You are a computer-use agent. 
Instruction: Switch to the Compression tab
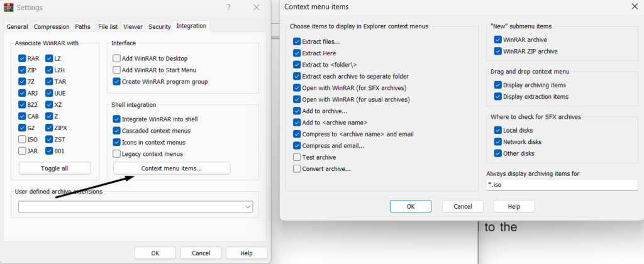coord(52,27)
